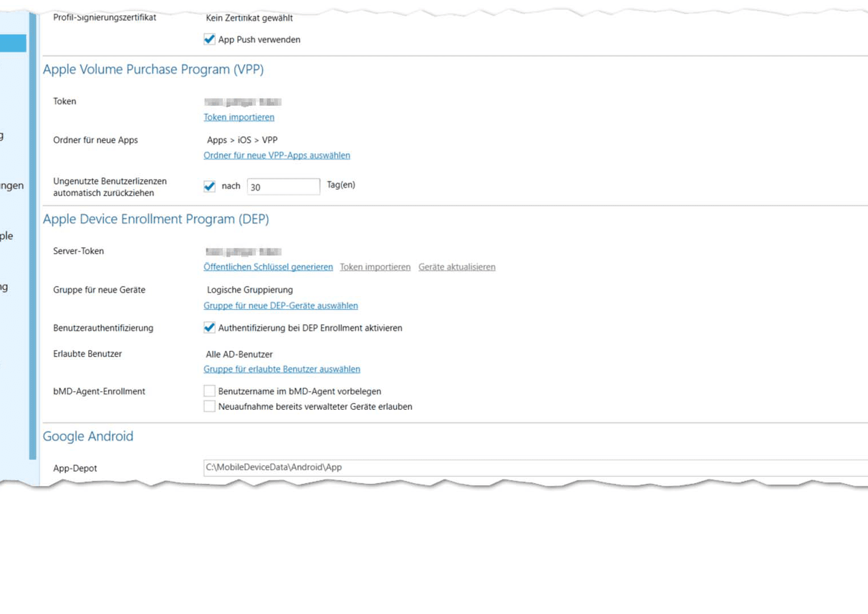
Task: Open Gruppe für neue DEP-Geräte auswählen
Action: (281, 305)
